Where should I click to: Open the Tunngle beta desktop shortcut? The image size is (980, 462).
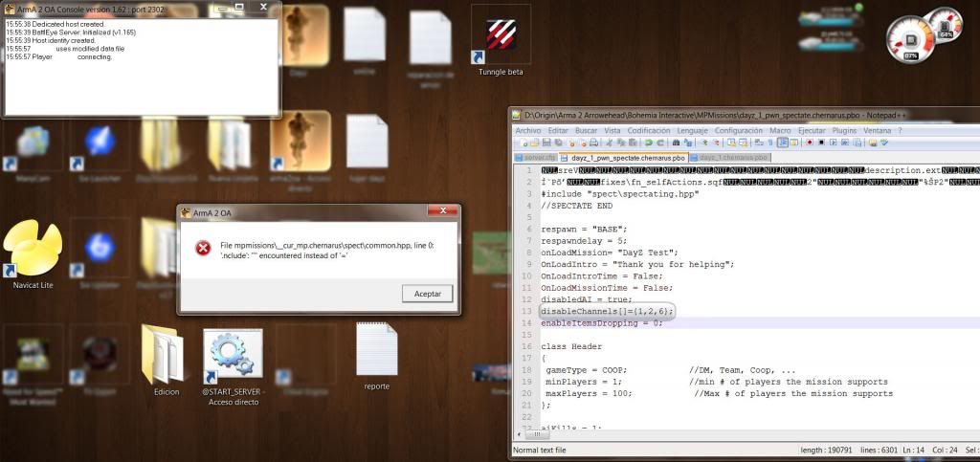(501, 42)
